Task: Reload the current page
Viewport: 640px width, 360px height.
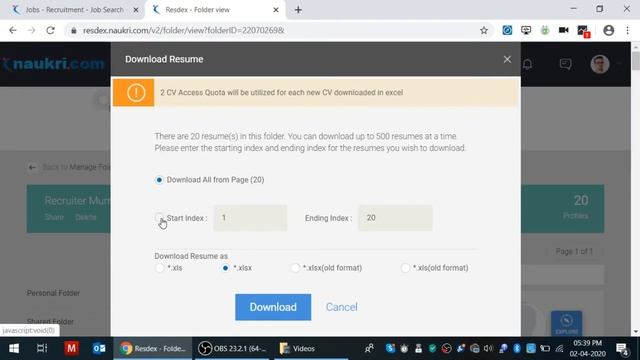Action: pos(50,30)
